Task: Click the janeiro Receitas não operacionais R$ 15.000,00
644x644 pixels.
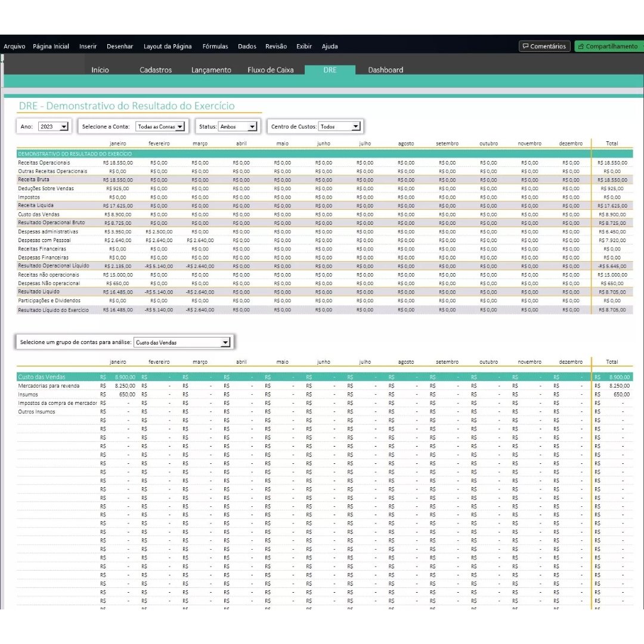Action: tap(118, 275)
